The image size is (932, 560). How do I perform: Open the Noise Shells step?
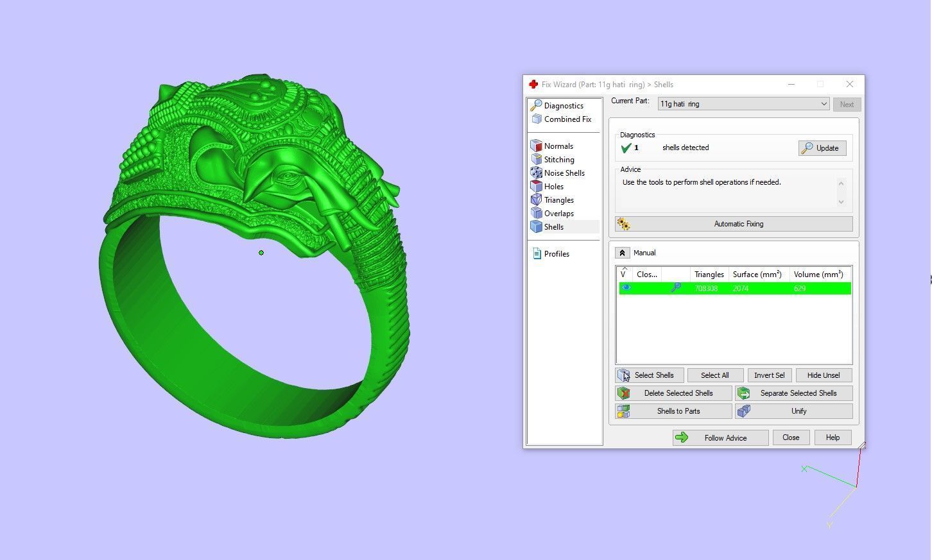558,173
